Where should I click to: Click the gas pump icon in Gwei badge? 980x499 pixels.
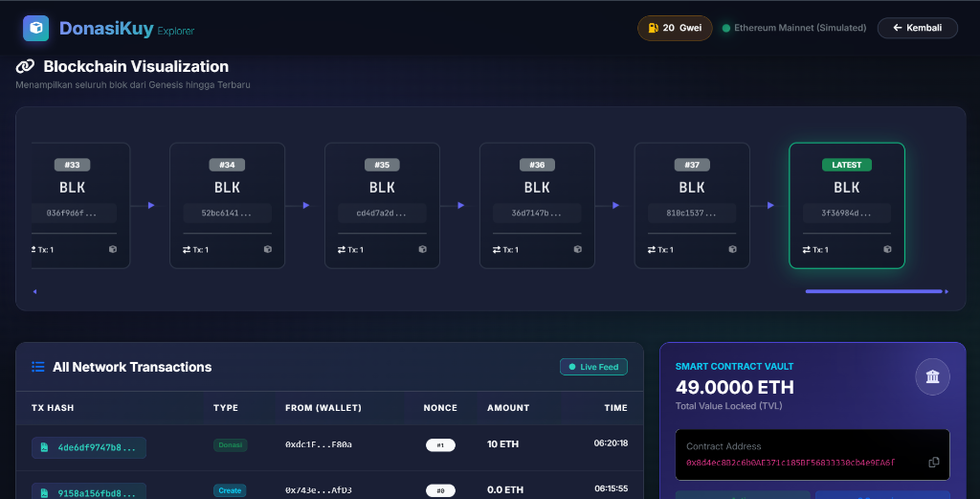[x=653, y=28]
